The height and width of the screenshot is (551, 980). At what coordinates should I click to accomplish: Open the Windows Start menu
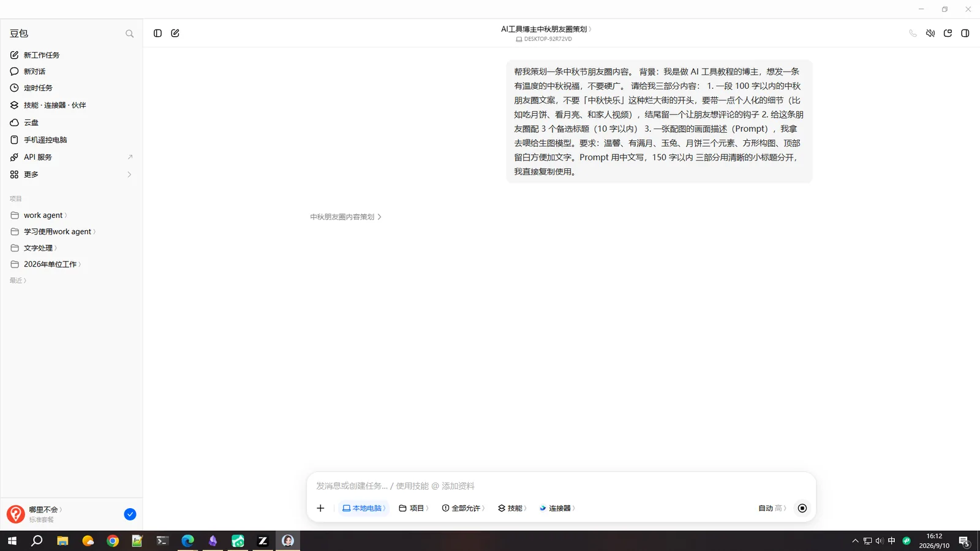click(12, 541)
